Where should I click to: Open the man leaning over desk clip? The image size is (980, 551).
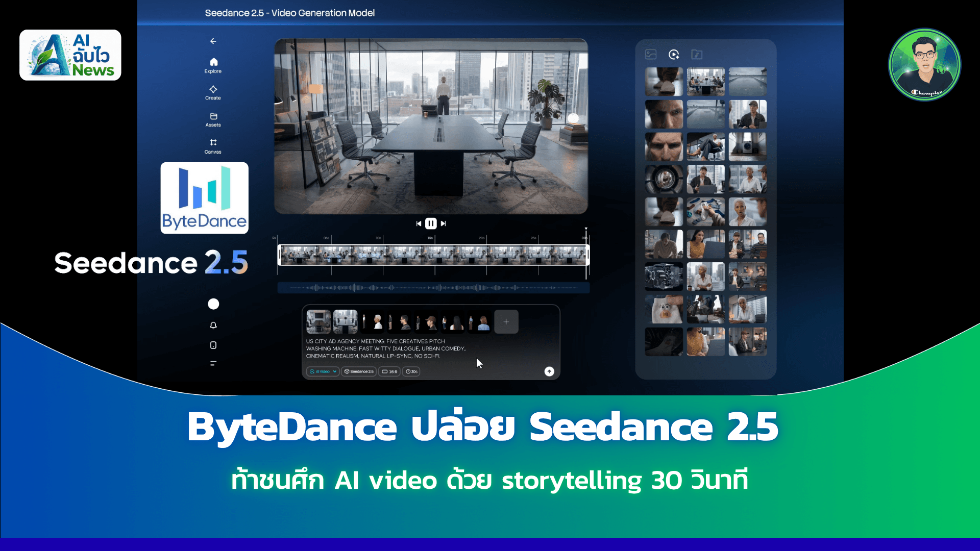pos(664,244)
